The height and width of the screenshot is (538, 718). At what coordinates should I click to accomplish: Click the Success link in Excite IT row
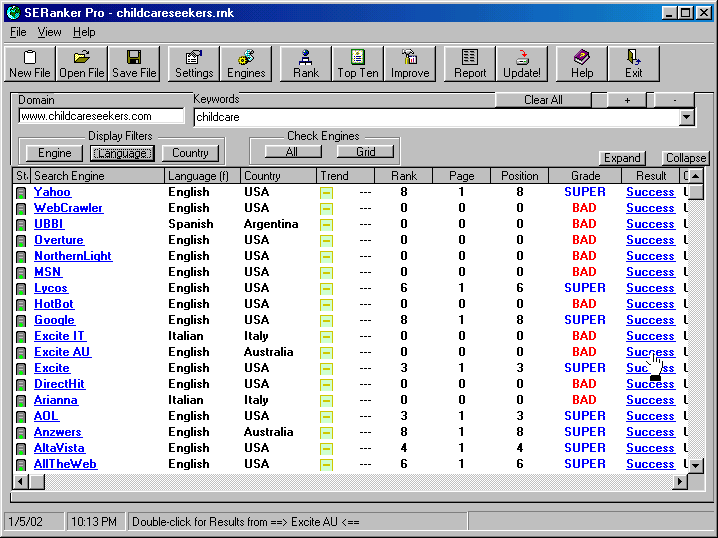(650, 336)
